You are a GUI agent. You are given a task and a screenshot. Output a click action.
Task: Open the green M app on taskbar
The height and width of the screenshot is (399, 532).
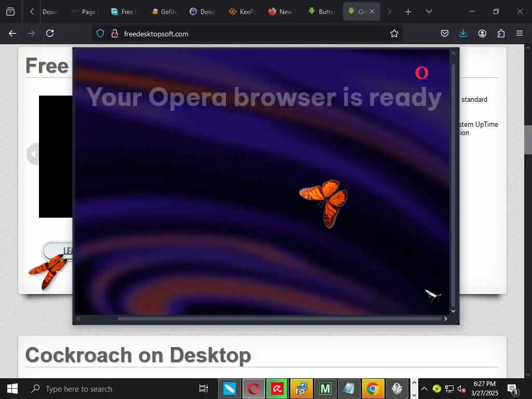pyautogui.click(x=325, y=389)
